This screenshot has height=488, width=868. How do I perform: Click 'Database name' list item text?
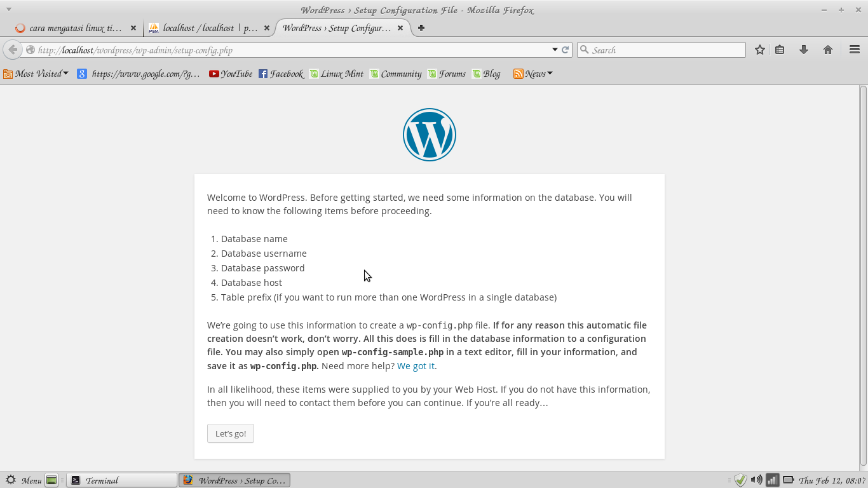[254, 239]
